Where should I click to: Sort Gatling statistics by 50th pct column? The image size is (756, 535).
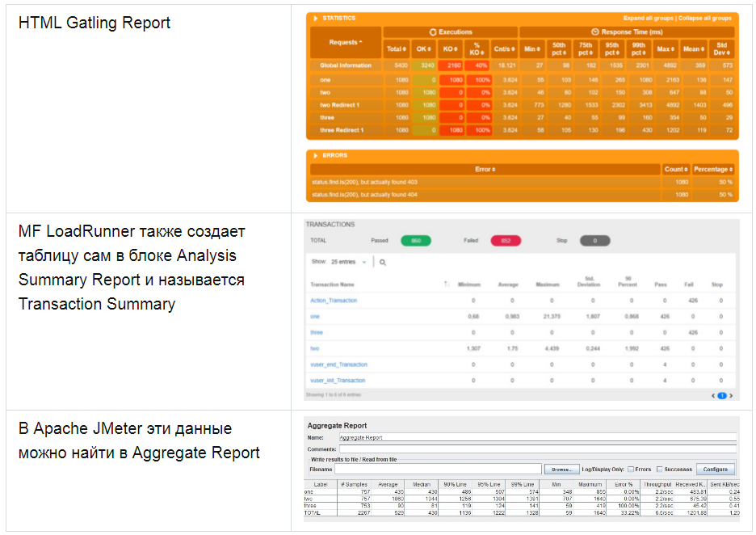pyautogui.click(x=559, y=48)
